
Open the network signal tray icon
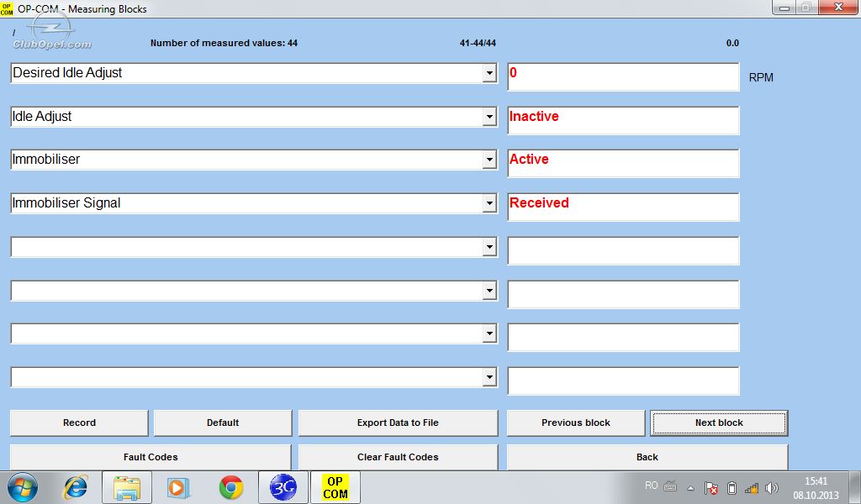coord(751,487)
